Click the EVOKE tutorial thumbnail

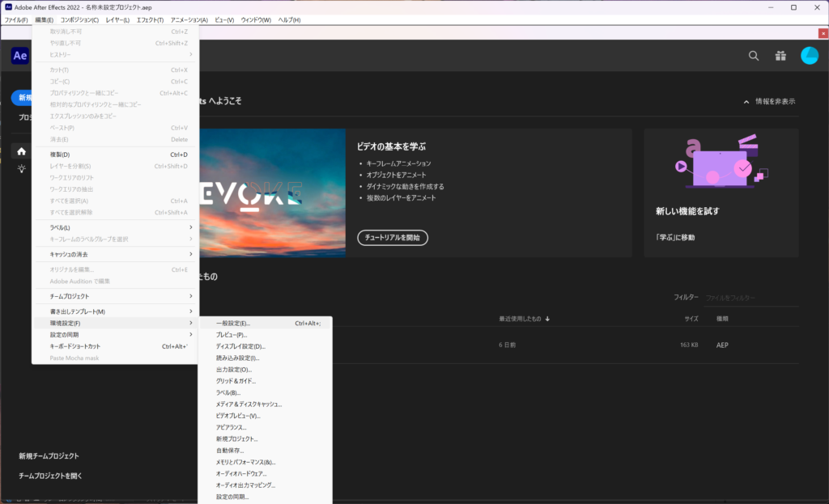(x=272, y=193)
